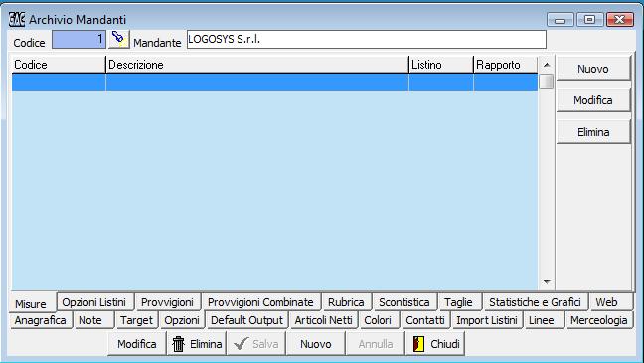Click the Mandante field showing LOGOSYS S.r.l.
This screenshot has width=644, height=363.
pyautogui.click(x=367, y=40)
